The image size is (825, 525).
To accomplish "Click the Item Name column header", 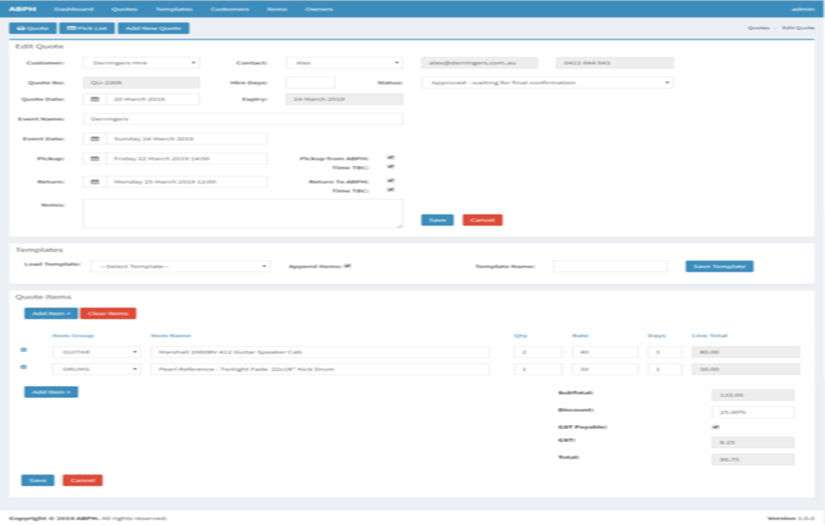I will click(x=170, y=336).
